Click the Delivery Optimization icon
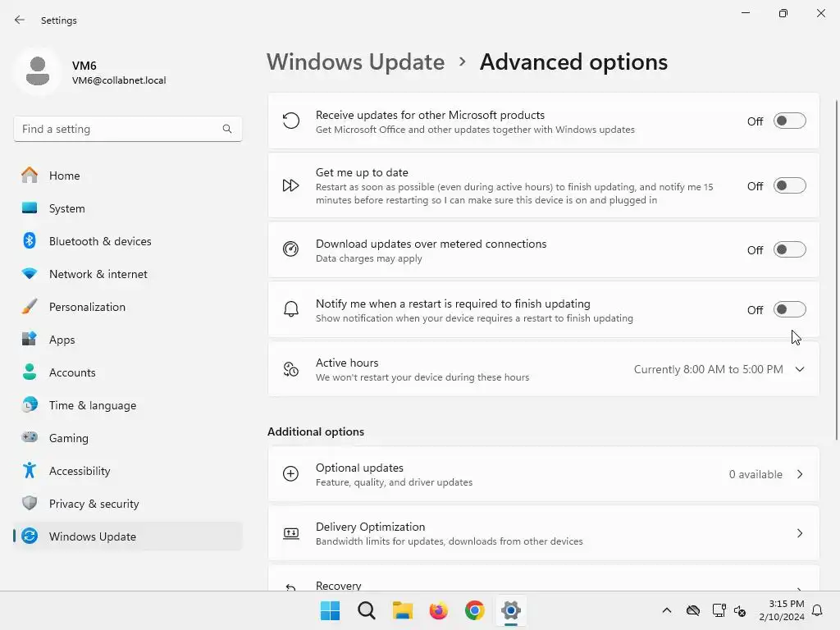 coord(291,533)
